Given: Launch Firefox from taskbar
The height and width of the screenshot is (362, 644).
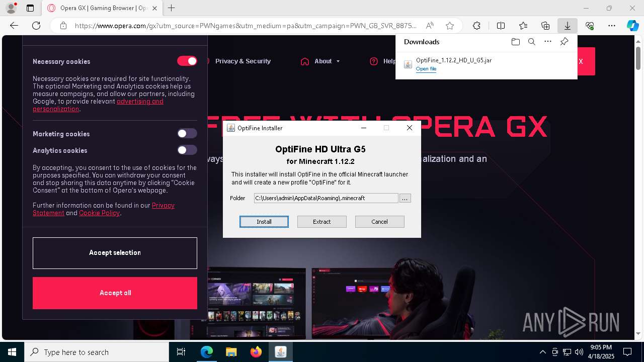Looking at the screenshot, I should (x=256, y=352).
